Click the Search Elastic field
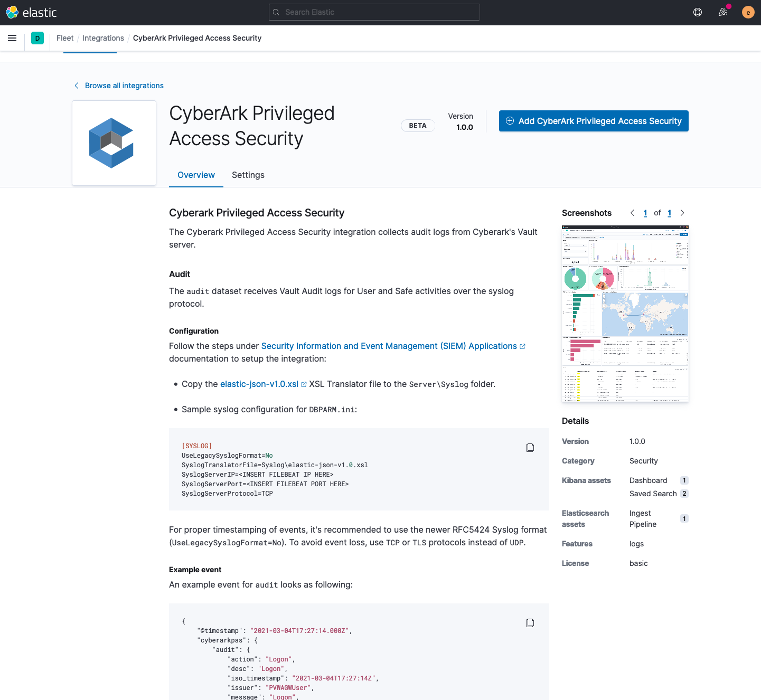 click(374, 12)
